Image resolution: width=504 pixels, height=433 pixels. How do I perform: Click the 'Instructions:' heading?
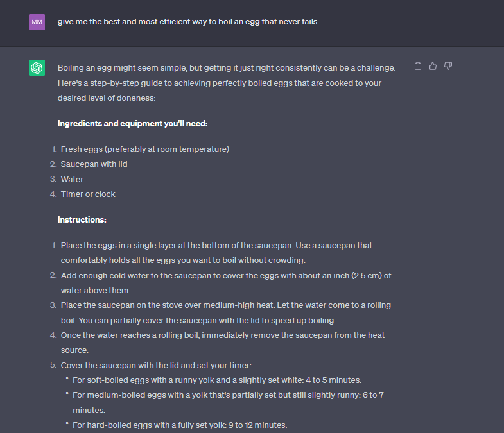82,219
